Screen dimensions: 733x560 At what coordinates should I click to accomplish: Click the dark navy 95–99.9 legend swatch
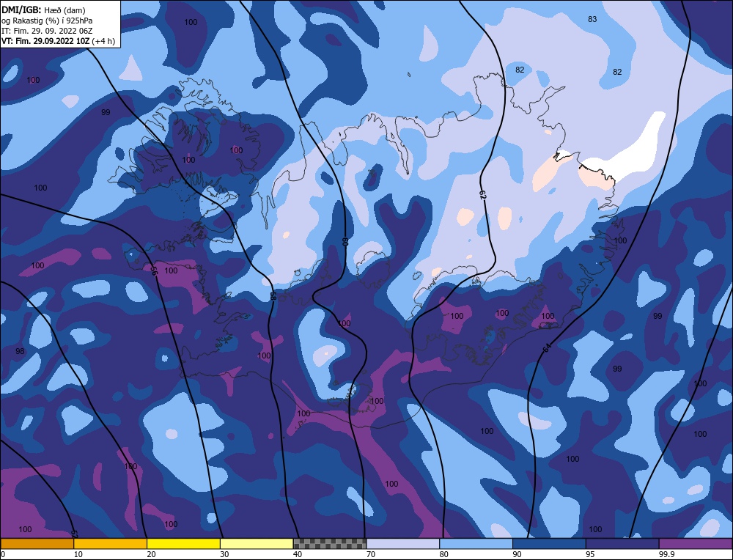click(622, 543)
